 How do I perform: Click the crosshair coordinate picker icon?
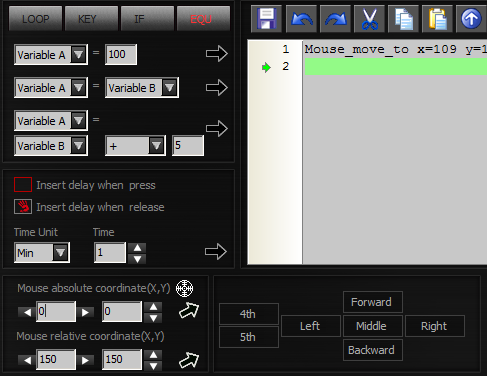point(184,288)
